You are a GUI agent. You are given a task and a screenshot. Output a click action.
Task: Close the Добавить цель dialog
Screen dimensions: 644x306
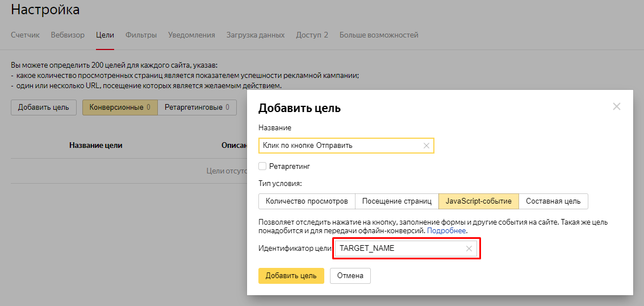point(617,106)
